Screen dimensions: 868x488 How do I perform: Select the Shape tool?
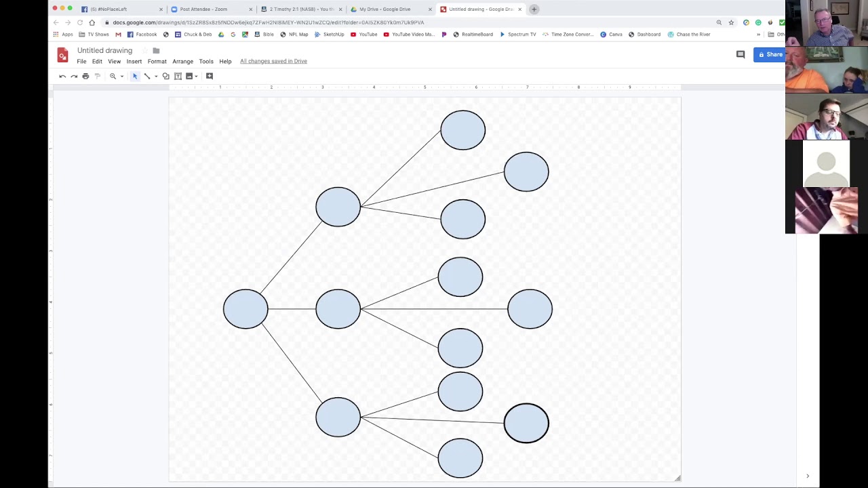click(x=165, y=76)
